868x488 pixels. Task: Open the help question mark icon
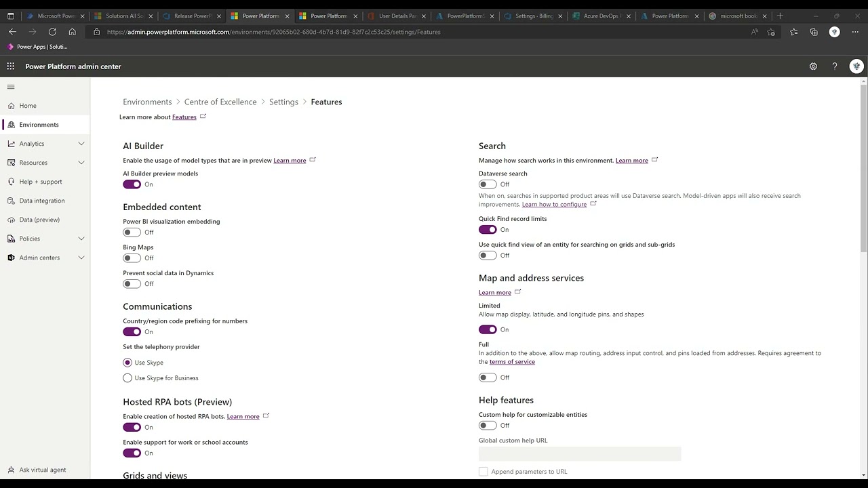click(835, 66)
